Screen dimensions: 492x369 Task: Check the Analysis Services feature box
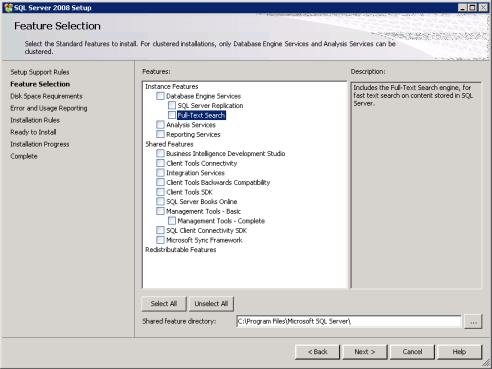pyautogui.click(x=160, y=125)
